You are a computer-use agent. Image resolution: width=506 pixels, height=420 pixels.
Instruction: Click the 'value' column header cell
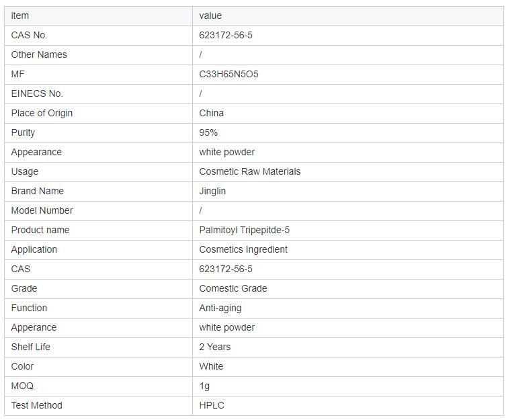pos(210,15)
